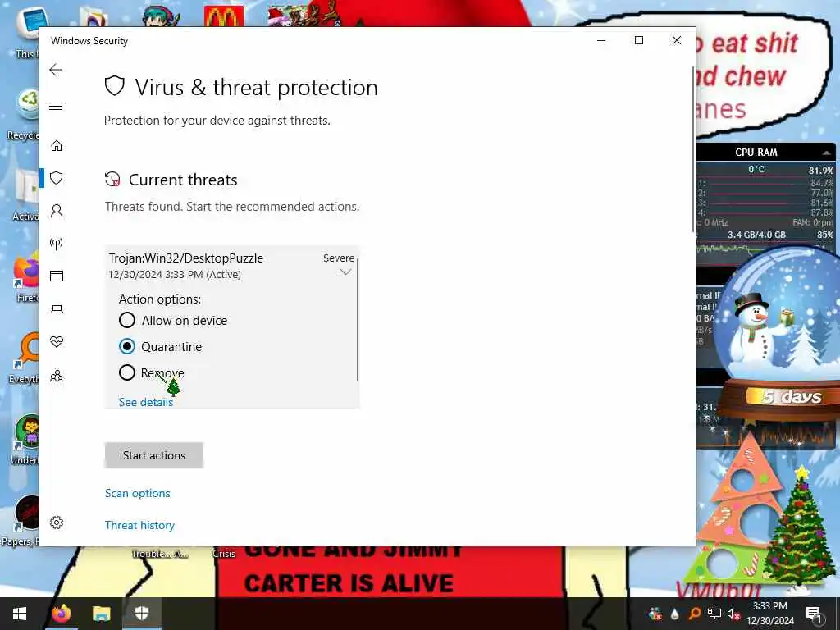Open the hamburger navigation menu
This screenshot has width=840, height=630.
[x=56, y=106]
